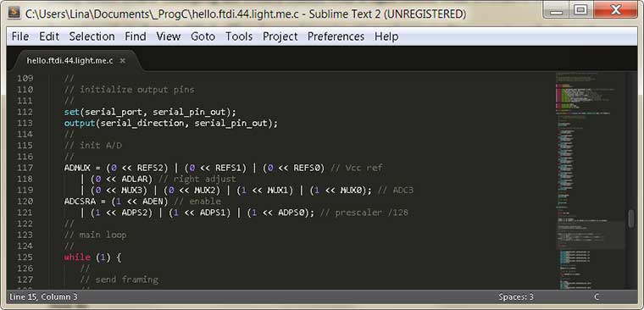644x310 pixels.
Task: Open the Preferences menu
Action: [336, 36]
